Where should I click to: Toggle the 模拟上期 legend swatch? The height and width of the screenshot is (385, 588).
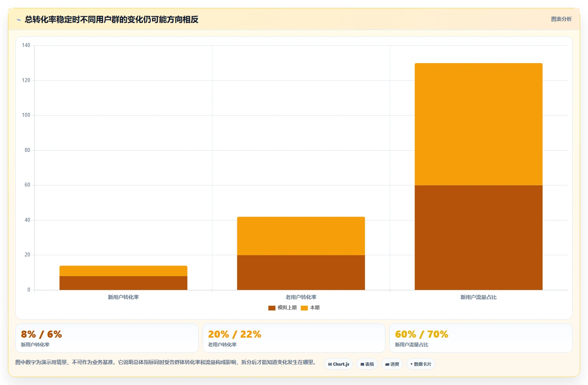[x=272, y=308]
